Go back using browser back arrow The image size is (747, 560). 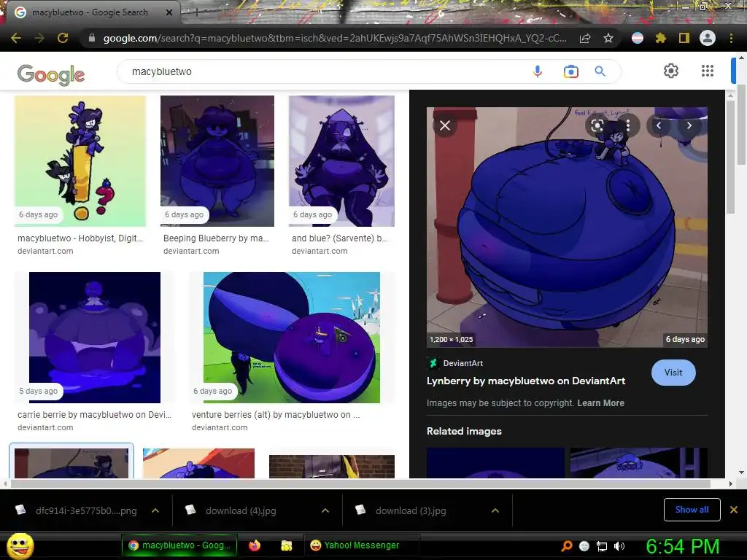point(16,38)
